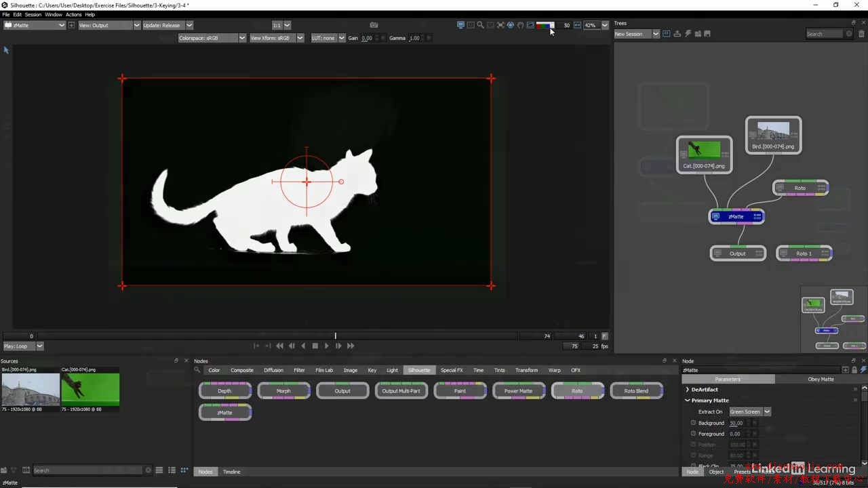This screenshot has height=488, width=868.
Task: Click the lightning bolt icon in Node panel
Action: pyautogui.click(x=863, y=370)
